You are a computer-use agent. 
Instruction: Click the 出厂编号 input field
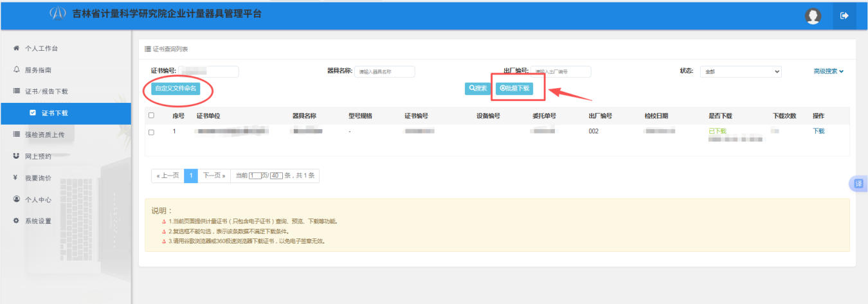[x=562, y=71]
